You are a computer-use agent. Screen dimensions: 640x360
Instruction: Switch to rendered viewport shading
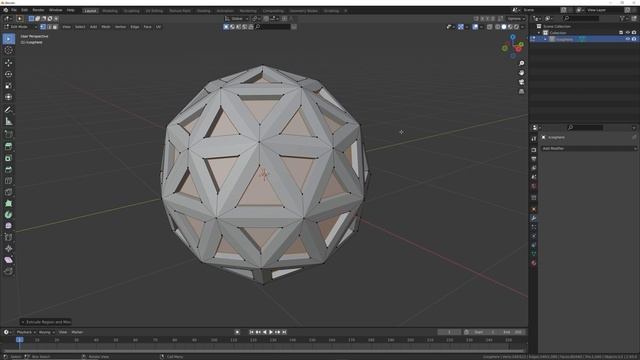tap(516, 27)
